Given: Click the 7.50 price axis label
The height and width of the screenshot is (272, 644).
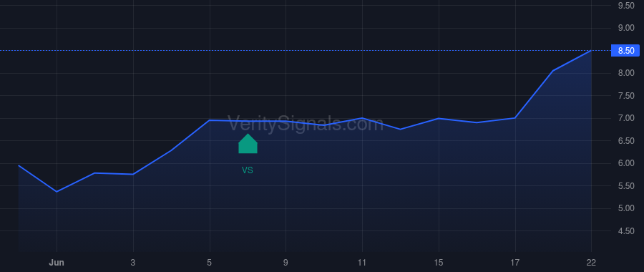Looking at the screenshot, I should coord(626,96).
